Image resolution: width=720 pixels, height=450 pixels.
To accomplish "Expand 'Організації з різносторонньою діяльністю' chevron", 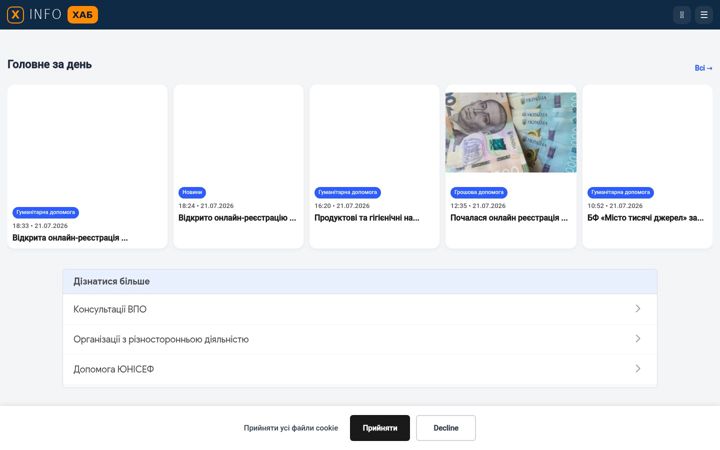I will [638, 338].
